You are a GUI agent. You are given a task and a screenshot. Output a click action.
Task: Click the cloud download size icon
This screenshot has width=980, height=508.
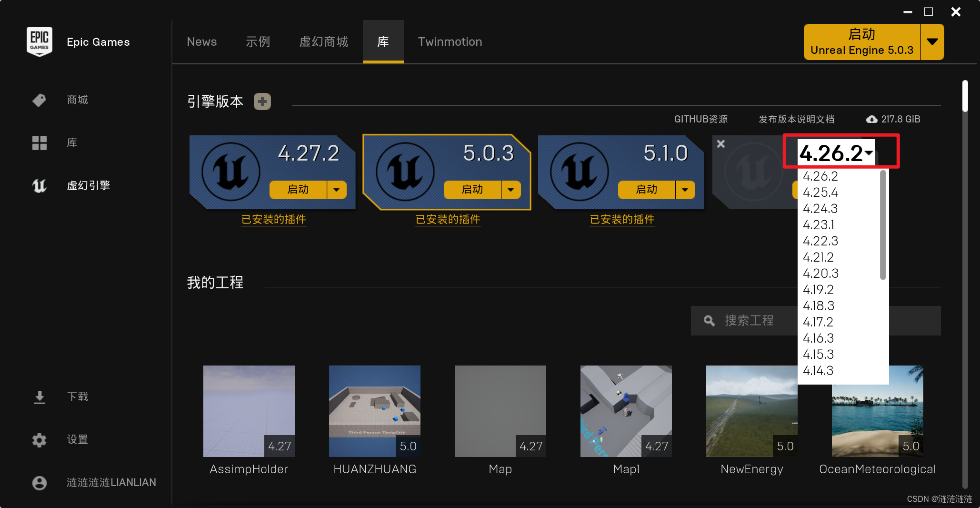coord(871,119)
